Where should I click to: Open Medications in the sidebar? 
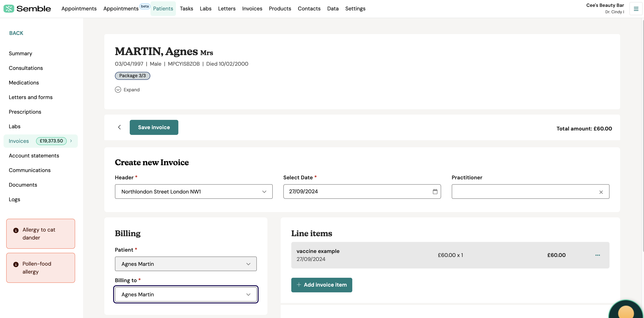[x=24, y=82]
